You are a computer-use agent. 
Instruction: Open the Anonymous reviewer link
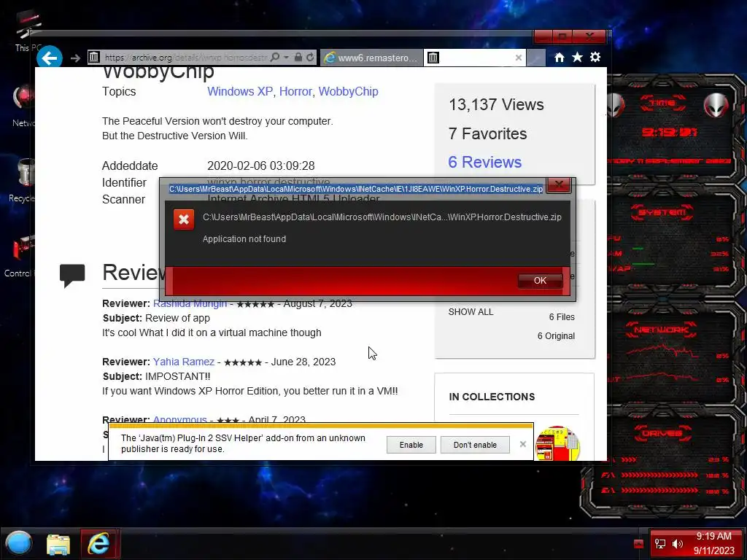[x=179, y=419]
